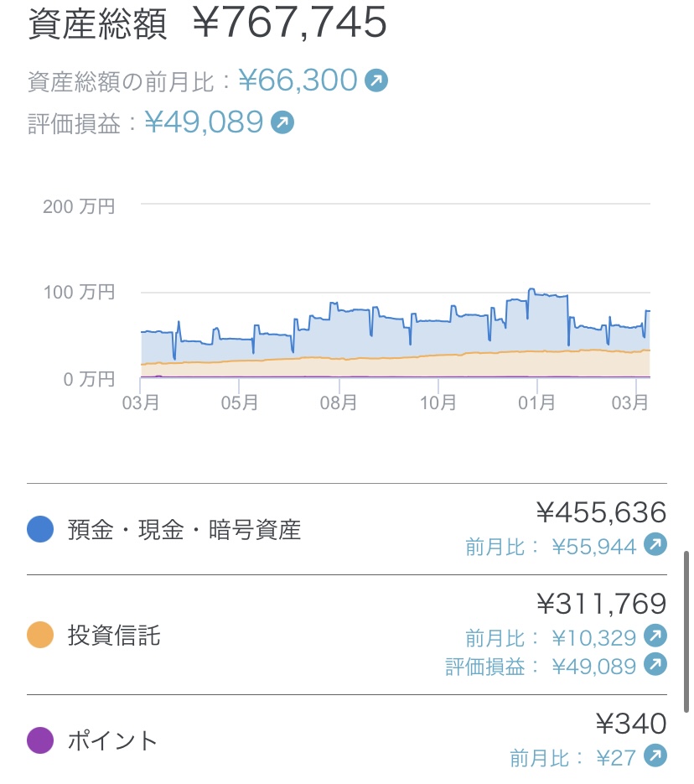Click arrow icon in investment trust 評価損益 row

[655, 665]
